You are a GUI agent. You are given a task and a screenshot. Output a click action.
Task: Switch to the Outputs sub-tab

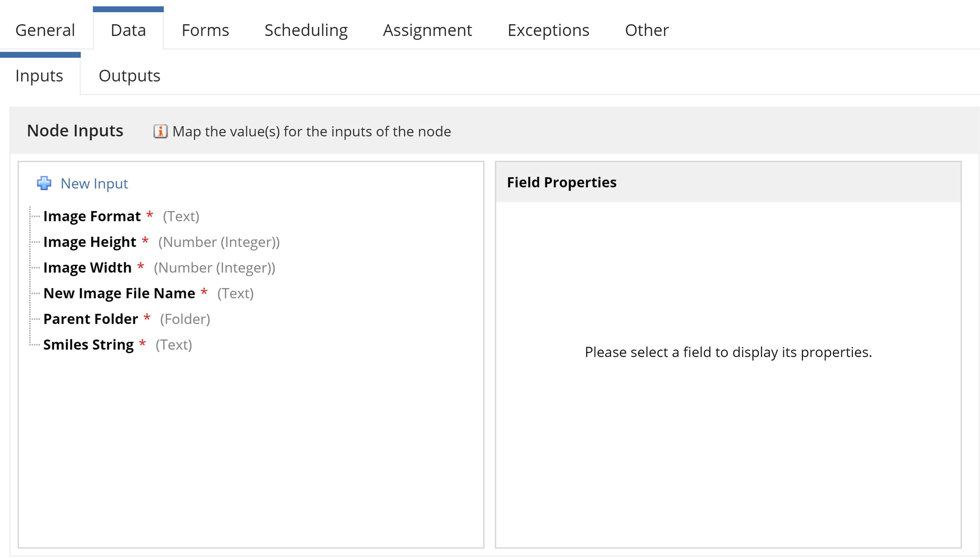click(x=129, y=75)
